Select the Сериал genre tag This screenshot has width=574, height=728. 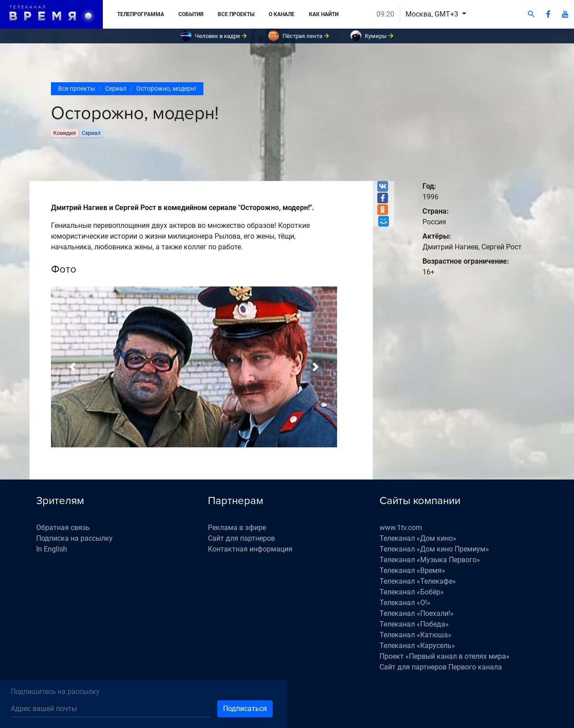coord(91,133)
